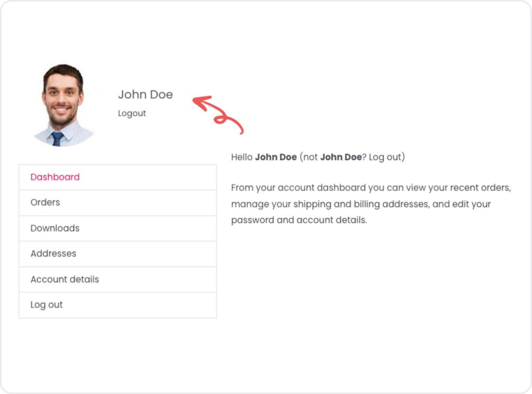
Task: Click 'From your' at the description start
Action: [253, 188]
